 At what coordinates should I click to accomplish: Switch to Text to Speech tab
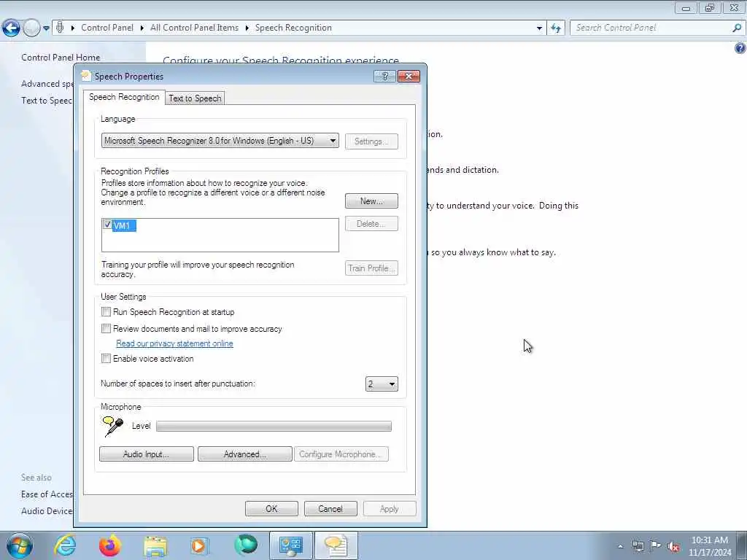point(195,98)
